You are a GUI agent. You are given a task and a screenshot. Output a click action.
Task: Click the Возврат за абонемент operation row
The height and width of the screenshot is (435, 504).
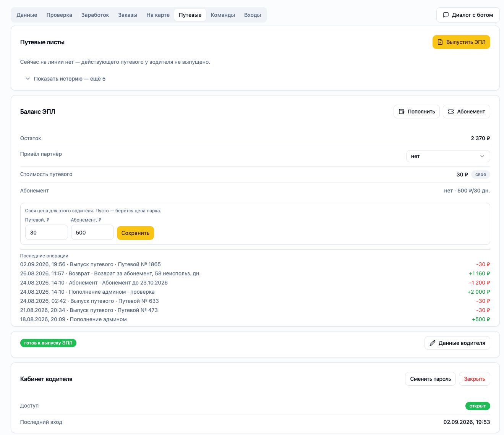point(255,273)
